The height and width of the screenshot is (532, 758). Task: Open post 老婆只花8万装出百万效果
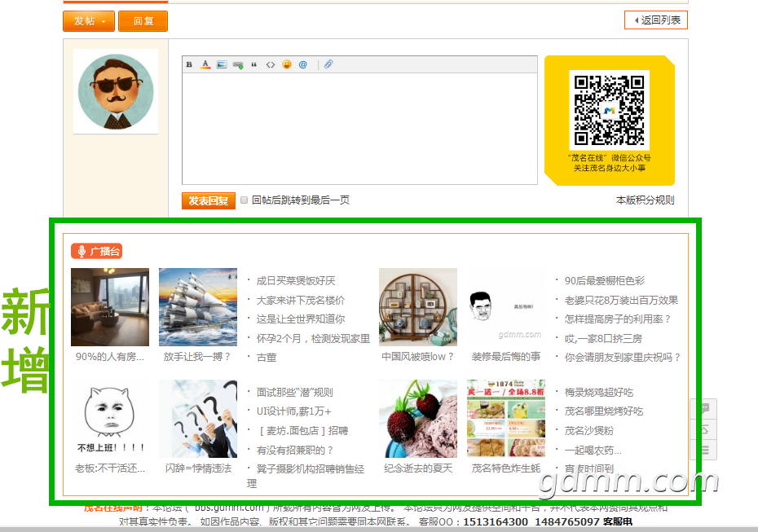621,300
